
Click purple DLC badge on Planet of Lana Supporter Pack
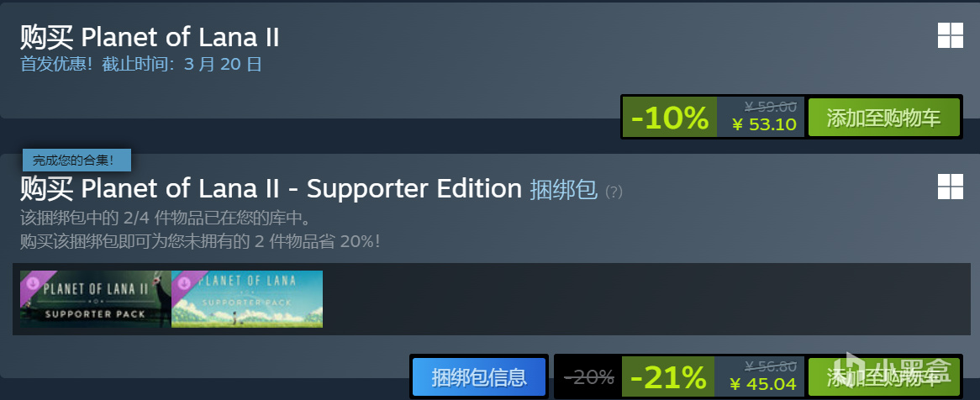click(183, 284)
